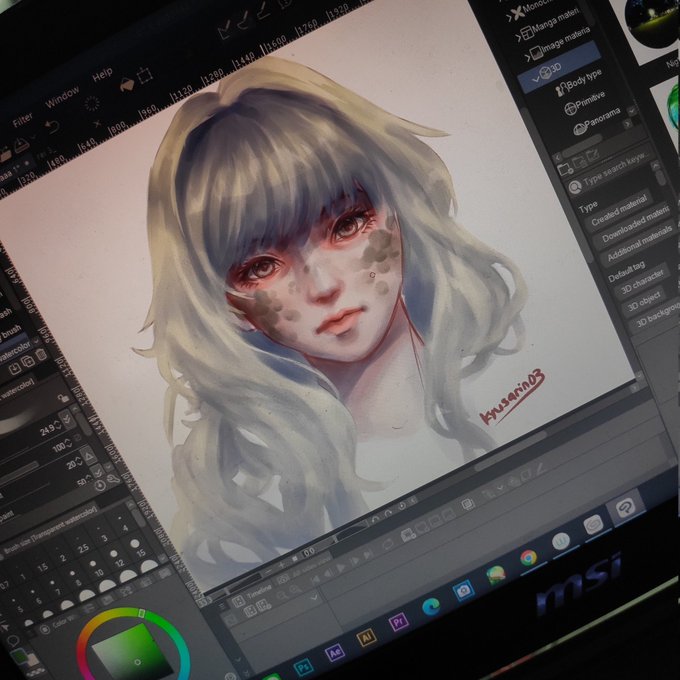
Task: Choose brush size preset 15
Action: 136,547
